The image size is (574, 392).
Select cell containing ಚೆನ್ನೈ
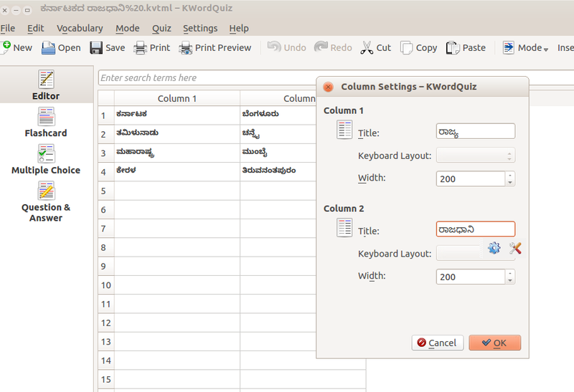pos(278,134)
